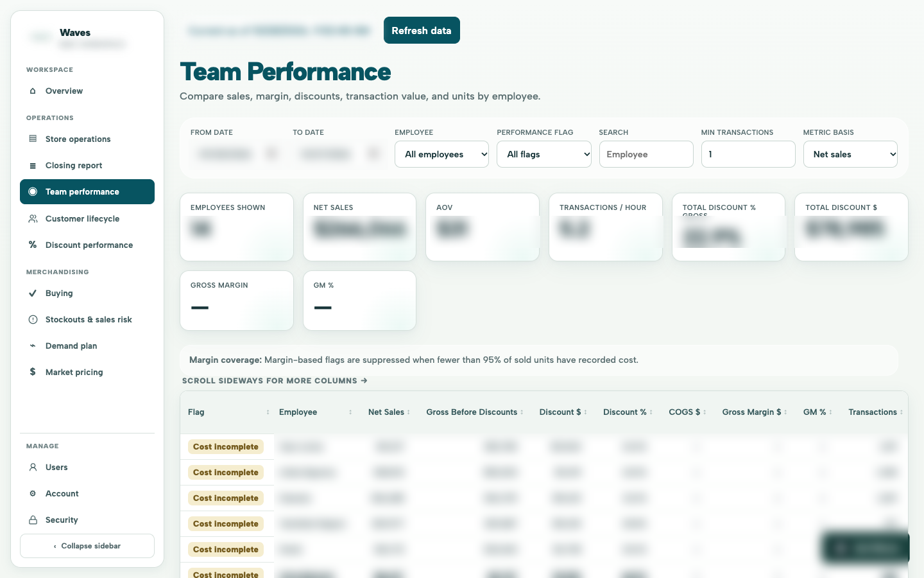Click the Closing report icon
The width and height of the screenshot is (924, 578).
click(33, 166)
